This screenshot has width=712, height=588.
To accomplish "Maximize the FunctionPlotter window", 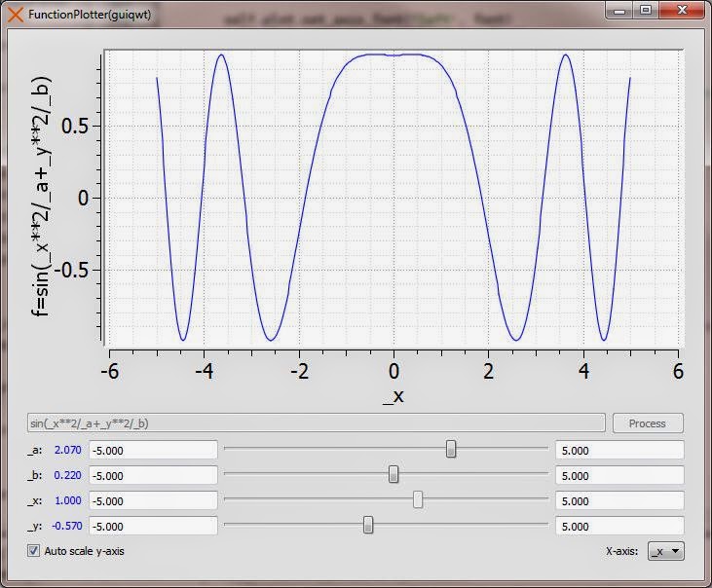I will tap(646, 11).
